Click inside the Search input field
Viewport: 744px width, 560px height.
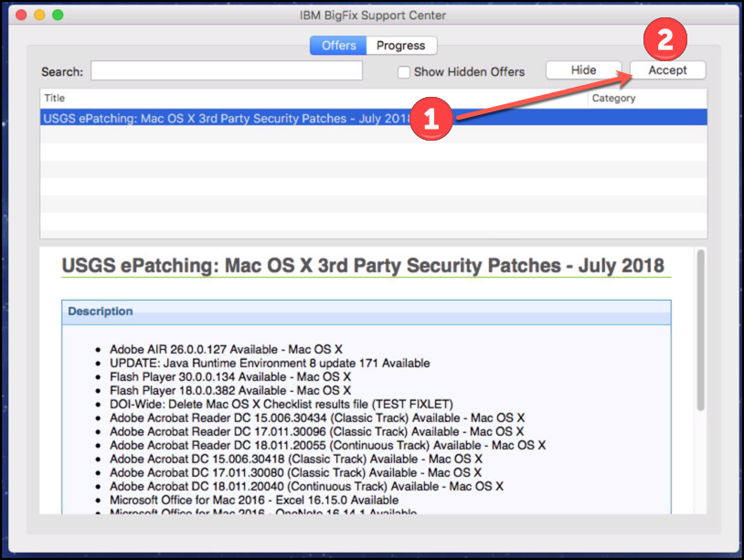coord(227,70)
